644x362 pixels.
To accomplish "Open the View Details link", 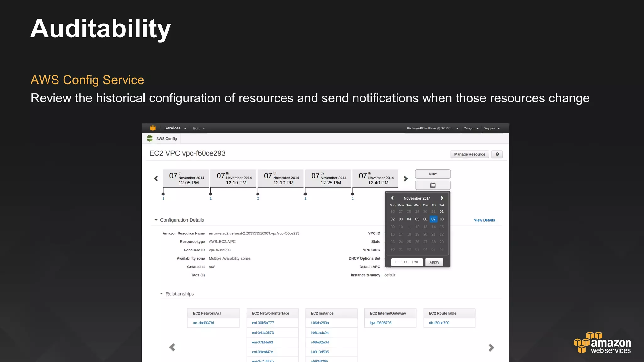I will (484, 220).
